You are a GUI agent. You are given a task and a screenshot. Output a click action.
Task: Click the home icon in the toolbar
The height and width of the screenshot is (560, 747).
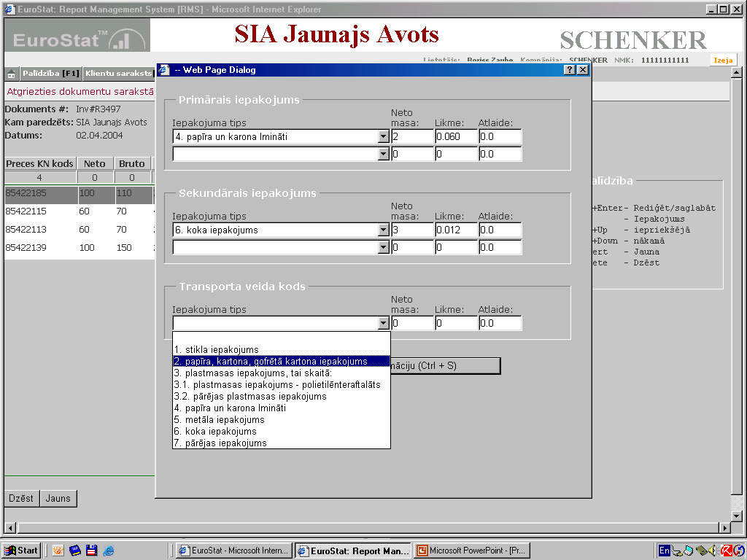pyautogui.click(x=12, y=74)
